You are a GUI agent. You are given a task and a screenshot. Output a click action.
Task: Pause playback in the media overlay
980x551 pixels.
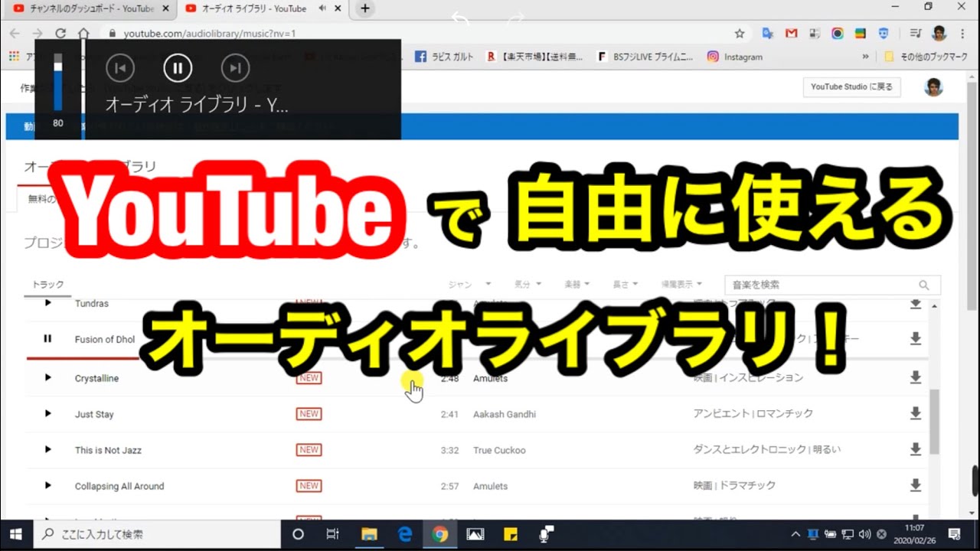pyautogui.click(x=178, y=68)
